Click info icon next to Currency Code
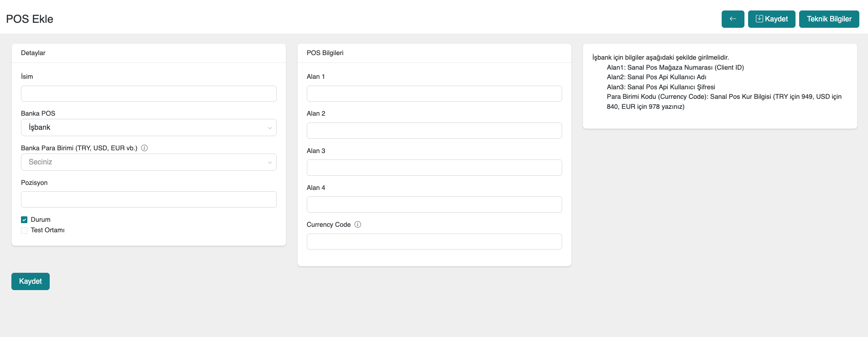This screenshot has height=337, width=868. [x=358, y=225]
